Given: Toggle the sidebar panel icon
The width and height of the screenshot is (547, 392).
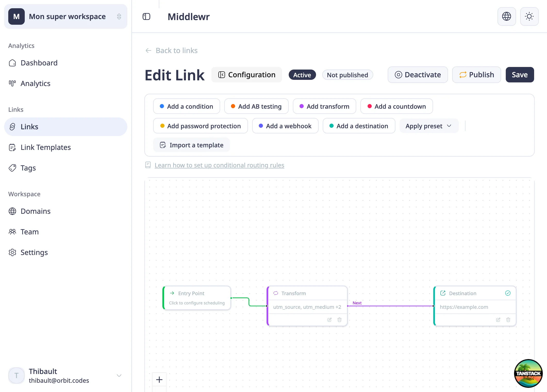Looking at the screenshot, I should pos(146,17).
